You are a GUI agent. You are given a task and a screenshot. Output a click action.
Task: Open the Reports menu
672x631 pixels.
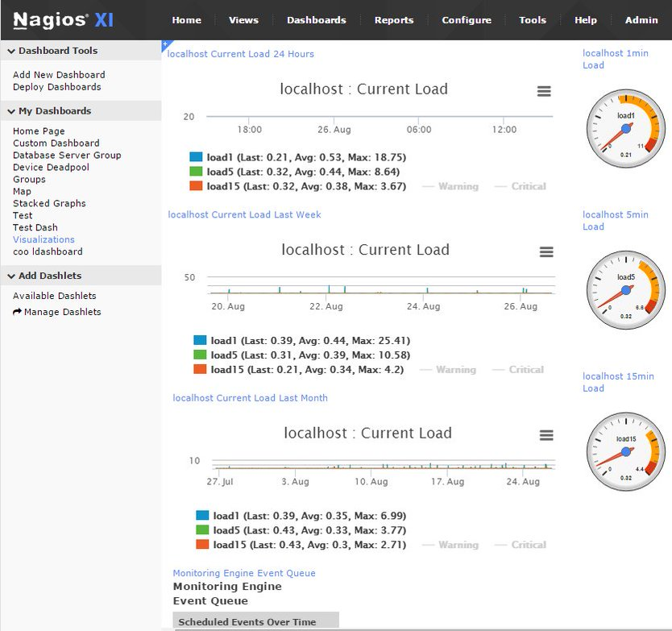coord(394,20)
